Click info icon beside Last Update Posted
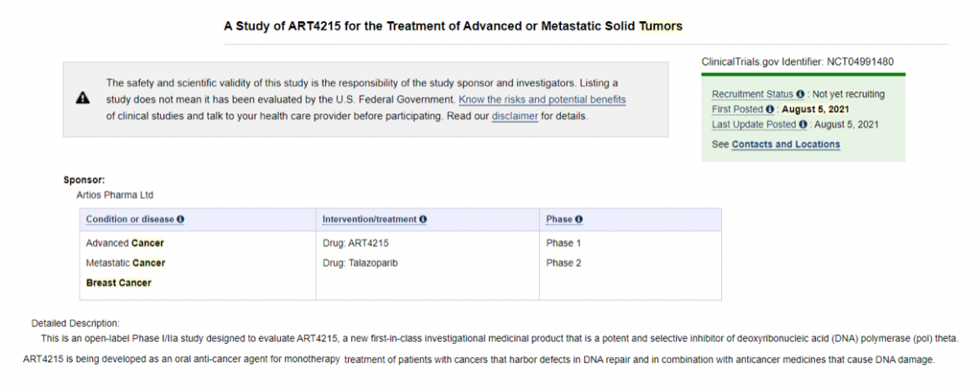 [803, 124]
